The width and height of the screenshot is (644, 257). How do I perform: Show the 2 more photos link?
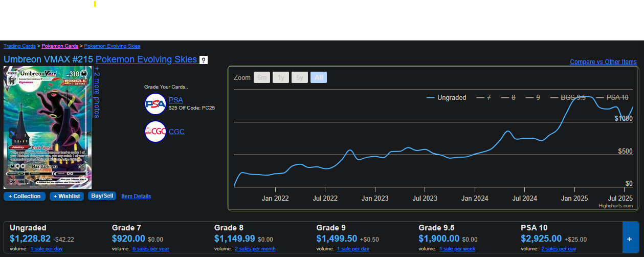pos(97,92)
